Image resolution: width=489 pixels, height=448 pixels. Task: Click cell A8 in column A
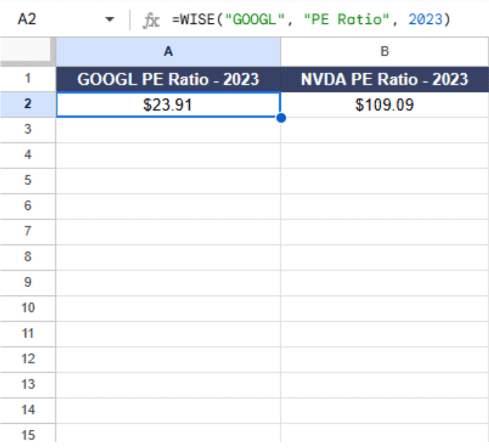click(x=168, y=257)
